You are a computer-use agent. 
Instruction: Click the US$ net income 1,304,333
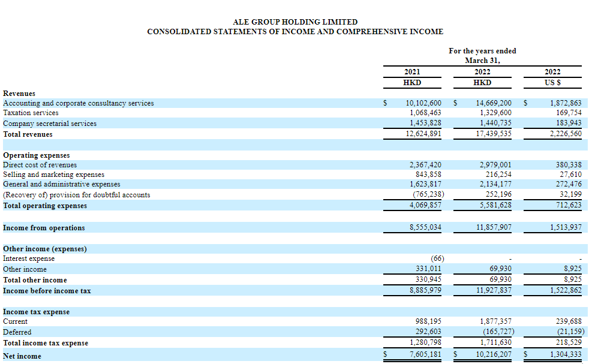click(566, 354)
